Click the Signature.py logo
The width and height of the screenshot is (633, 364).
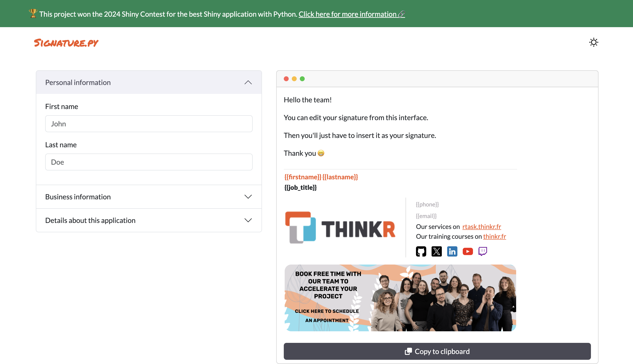click(x=66, y=43)
